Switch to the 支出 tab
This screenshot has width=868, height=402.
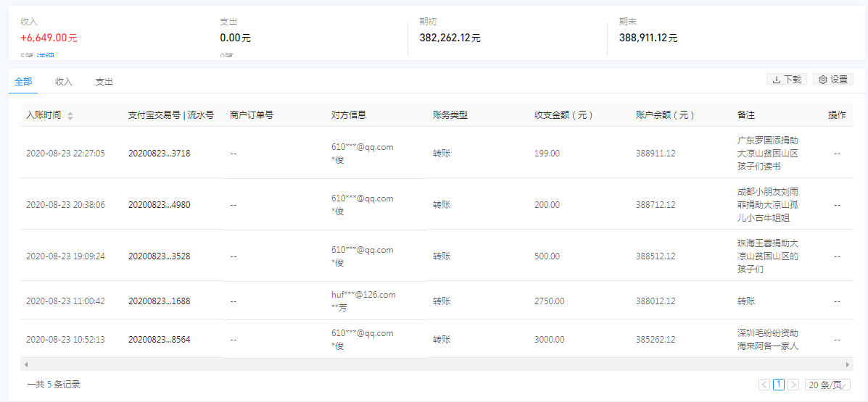104,82
